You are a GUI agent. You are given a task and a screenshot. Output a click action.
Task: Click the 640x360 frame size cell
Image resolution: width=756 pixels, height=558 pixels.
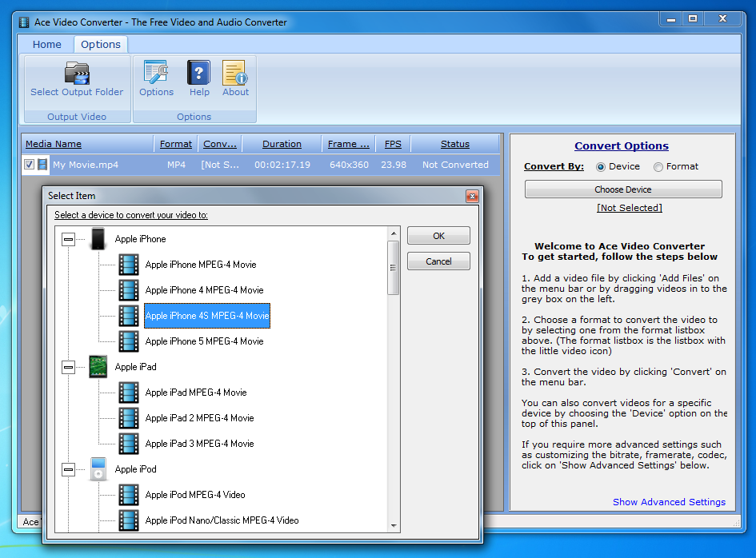[349, 165]
